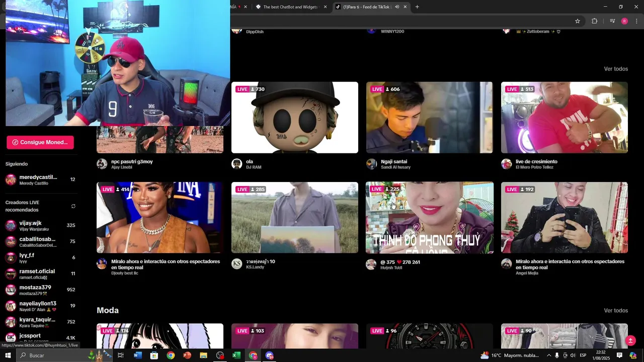Image resolution: width=644 pixels, height=362 pixels.
Task: Open the Chrome extensions puzzle icon
Action: pos(594,21)
